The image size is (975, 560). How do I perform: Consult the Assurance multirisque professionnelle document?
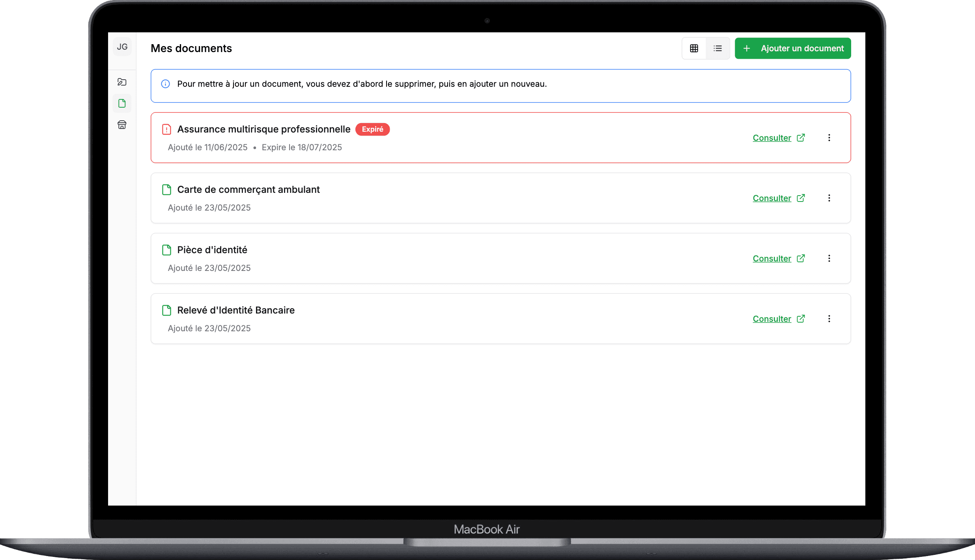pos(772,138)
